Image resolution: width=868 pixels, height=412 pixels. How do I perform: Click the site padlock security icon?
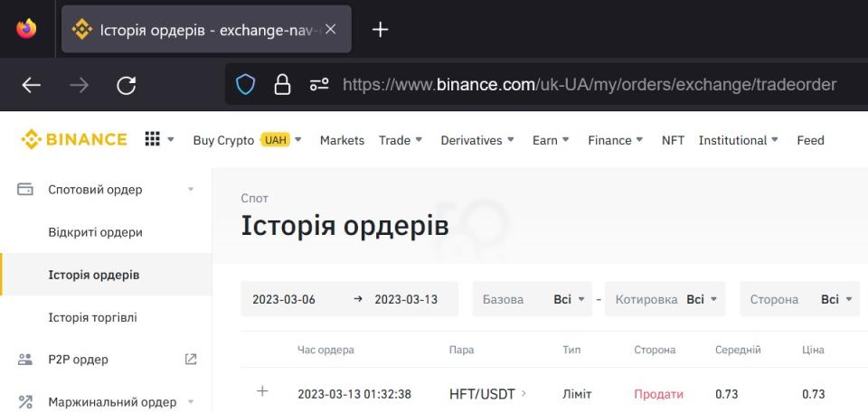282,85
